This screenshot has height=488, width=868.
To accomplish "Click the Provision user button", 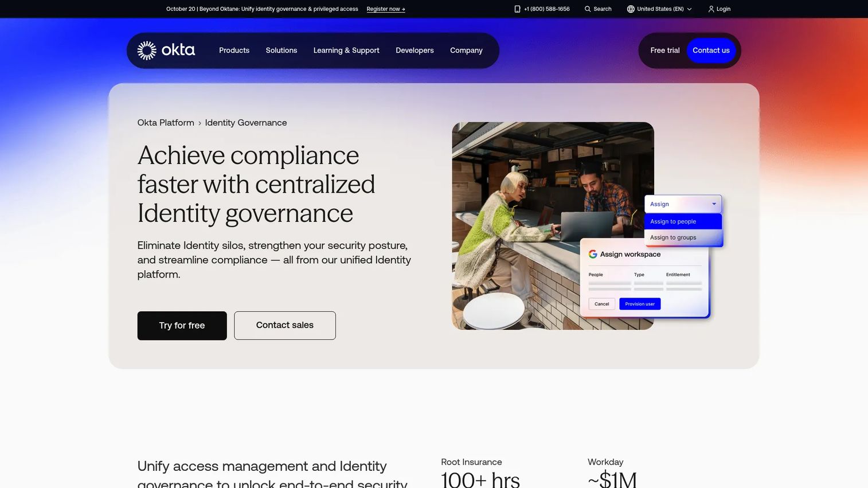I will click(x=640, y=304).
